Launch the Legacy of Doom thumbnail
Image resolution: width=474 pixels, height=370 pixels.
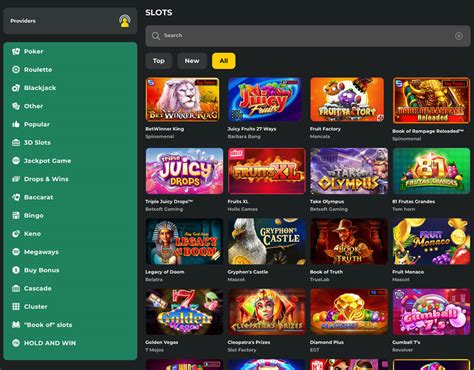click(x=184, y=241)
